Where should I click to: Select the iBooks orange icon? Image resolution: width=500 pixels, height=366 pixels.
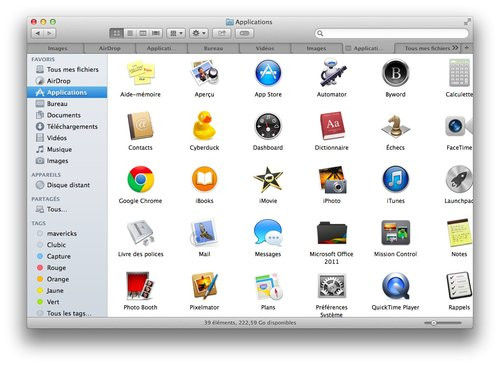(x=204, y=179)
